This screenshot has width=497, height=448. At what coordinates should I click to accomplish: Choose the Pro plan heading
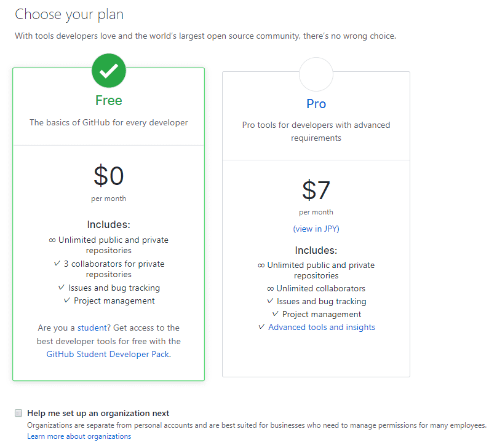point(316,104)
